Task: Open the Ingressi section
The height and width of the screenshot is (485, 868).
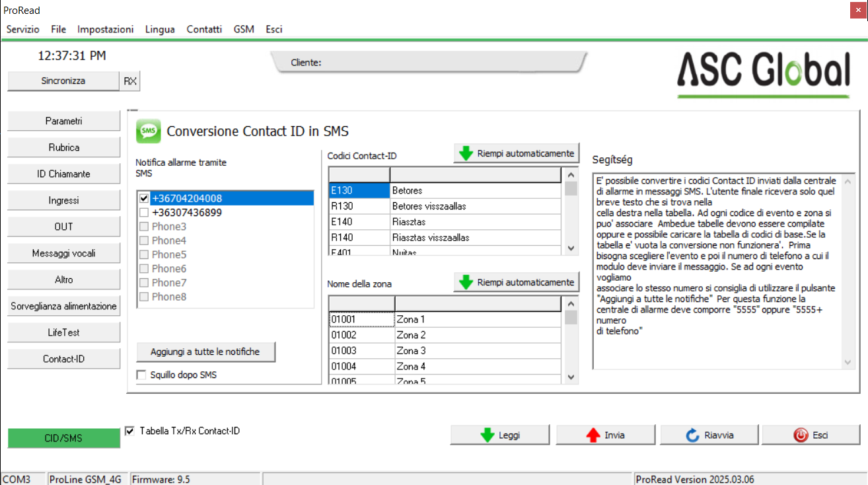Action: coord(64,200)
